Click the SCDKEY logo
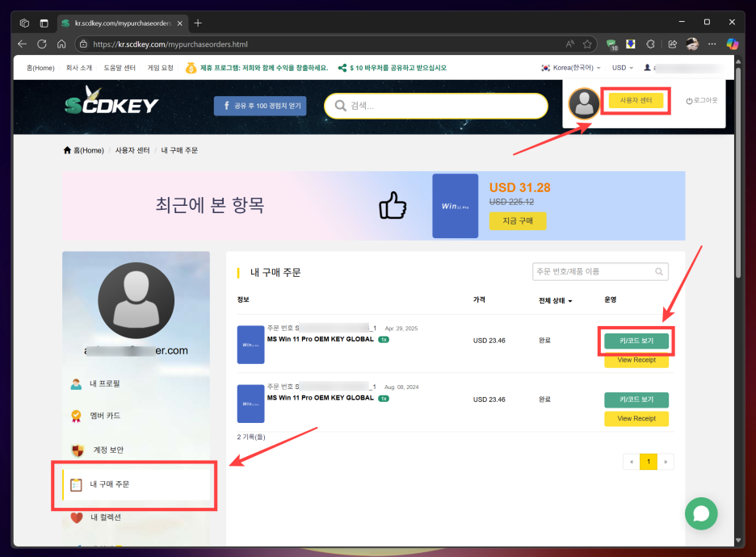 [111, 101]
